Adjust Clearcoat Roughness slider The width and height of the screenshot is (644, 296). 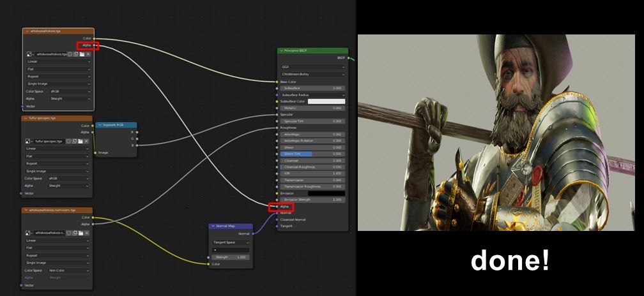point(313,167)
